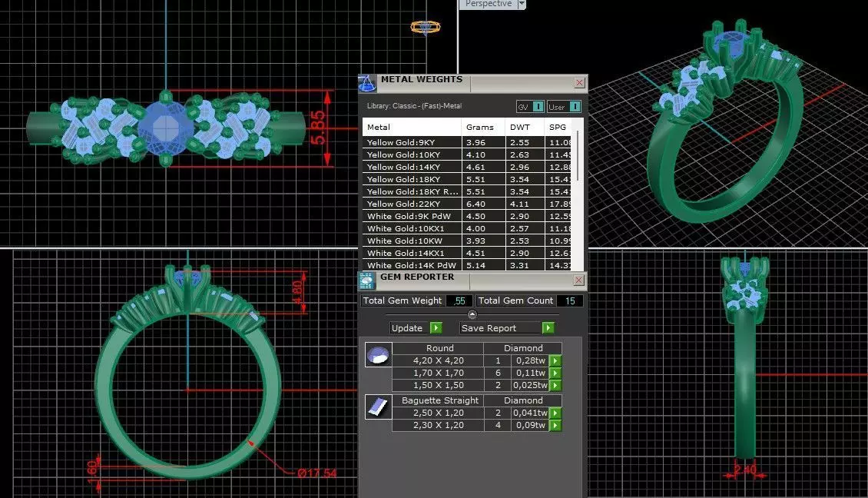Close the Gem Reporter panel
This screenshot has width=868, height=498.
pyautogui.click(x=578, y=281)
